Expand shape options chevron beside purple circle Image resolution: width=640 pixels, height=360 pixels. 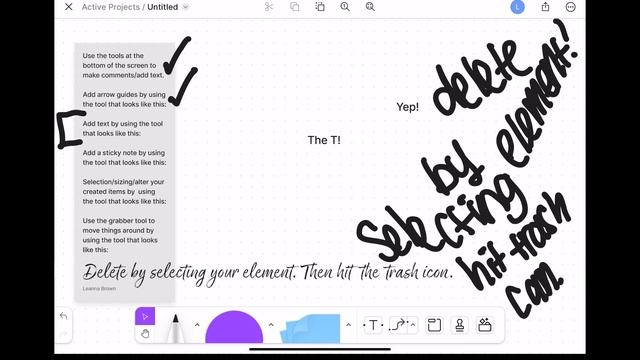pyautogui.click(x=271, y=325)
